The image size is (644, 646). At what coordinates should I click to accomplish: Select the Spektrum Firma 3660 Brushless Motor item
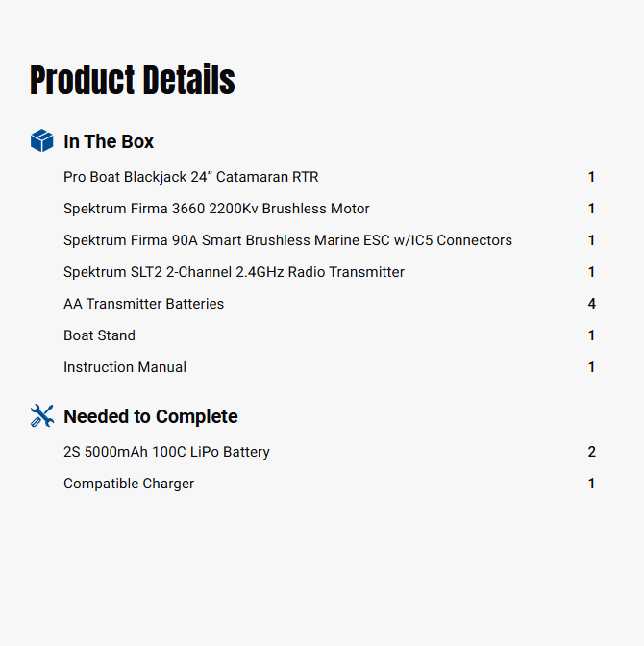(x=216, y=209)
